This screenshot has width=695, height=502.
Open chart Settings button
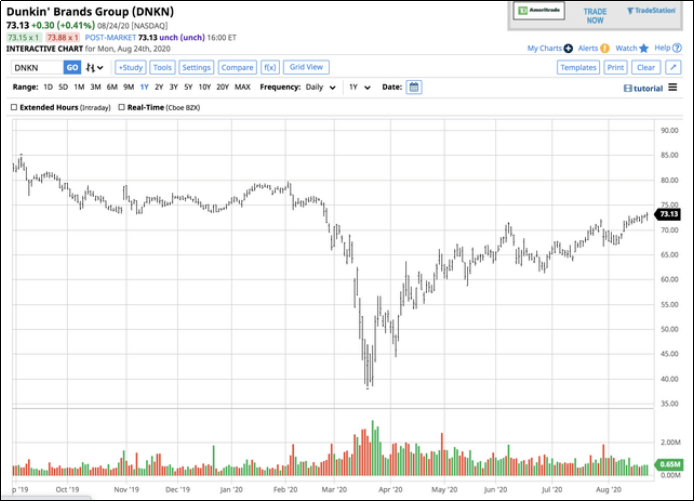click(196, 67)
